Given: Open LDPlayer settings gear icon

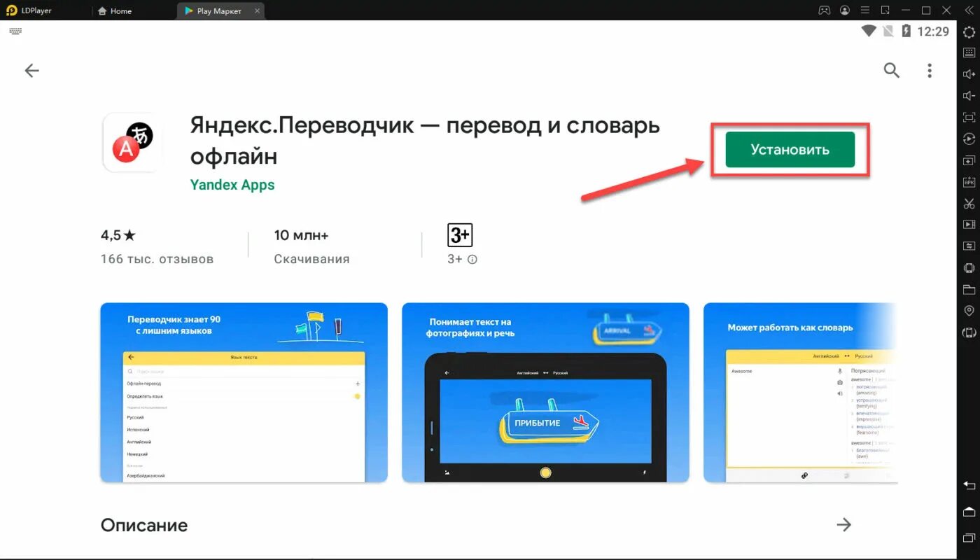Looking at the screenshot, I should click(x=969, y=31).
